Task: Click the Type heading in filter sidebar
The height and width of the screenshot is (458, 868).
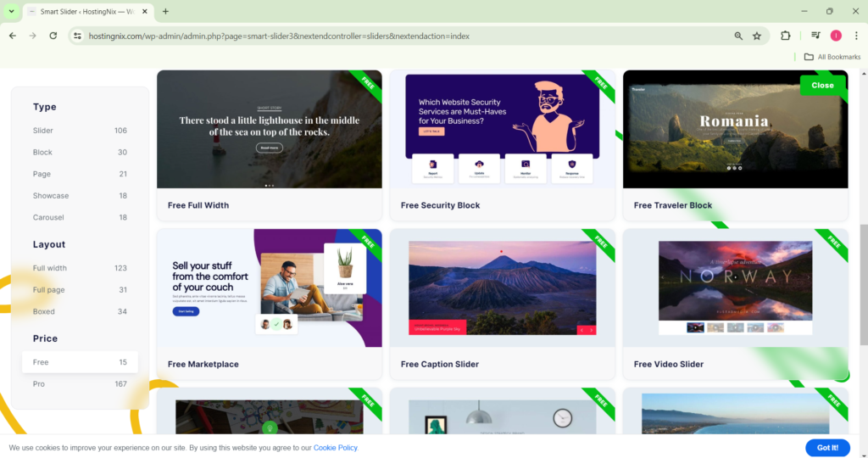Action: 44,107
